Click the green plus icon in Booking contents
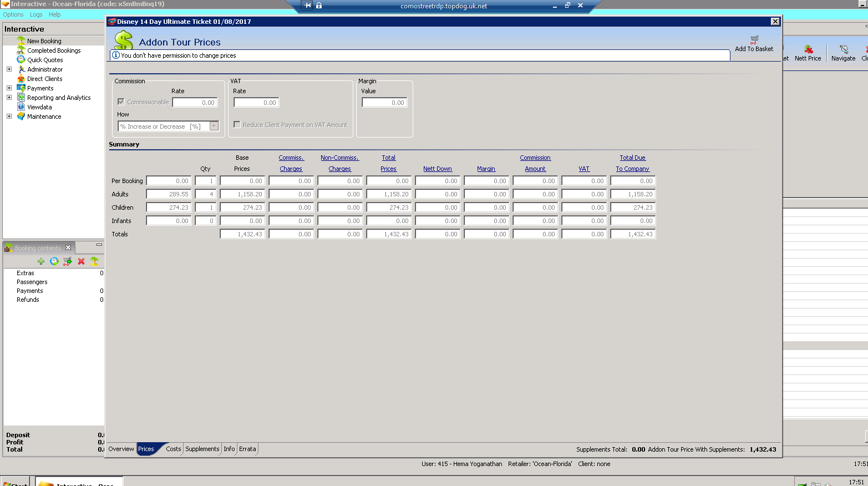The image size is (868, 486). tap(41, 261)
